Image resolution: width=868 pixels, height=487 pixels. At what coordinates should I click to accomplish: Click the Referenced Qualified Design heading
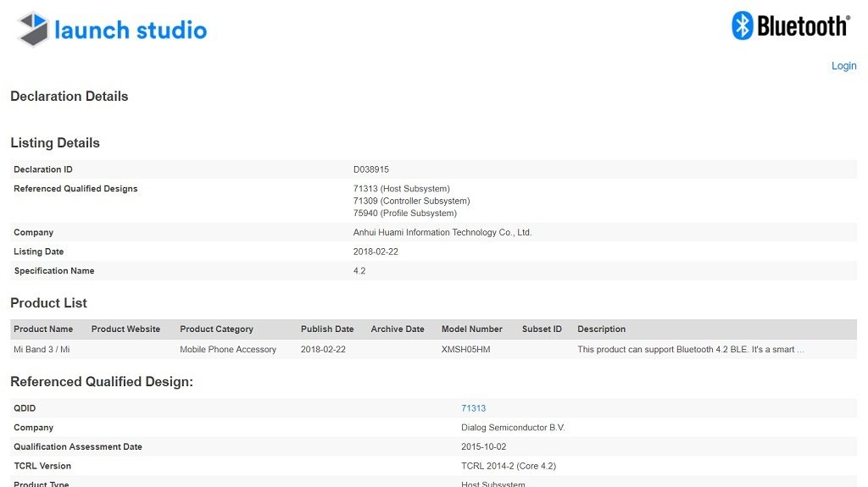point(102,382)
